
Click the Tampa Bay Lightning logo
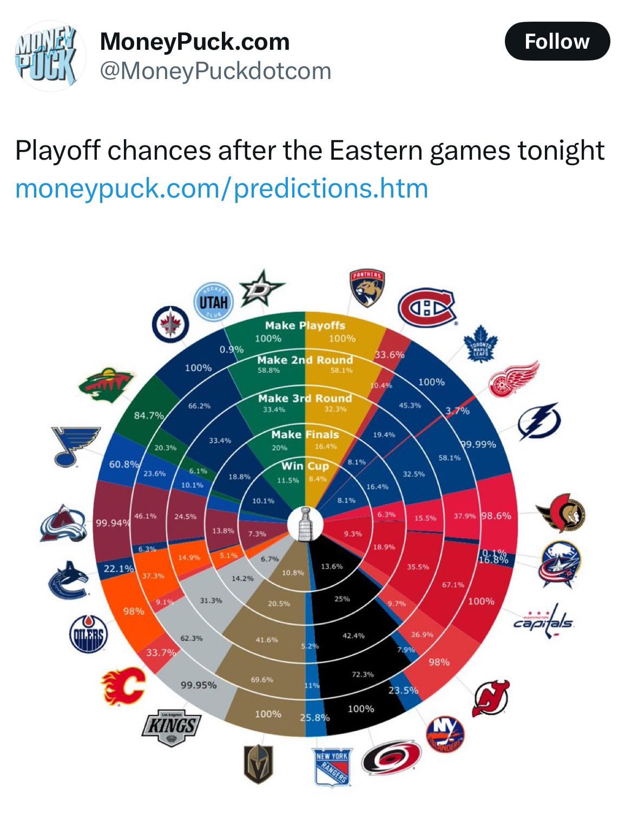click(538, 422)
